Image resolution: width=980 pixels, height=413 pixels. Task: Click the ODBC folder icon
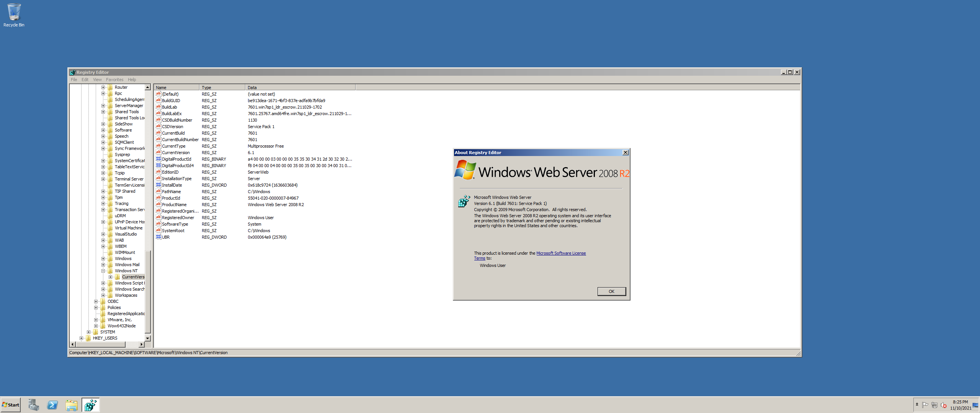[x=103, y=301]
